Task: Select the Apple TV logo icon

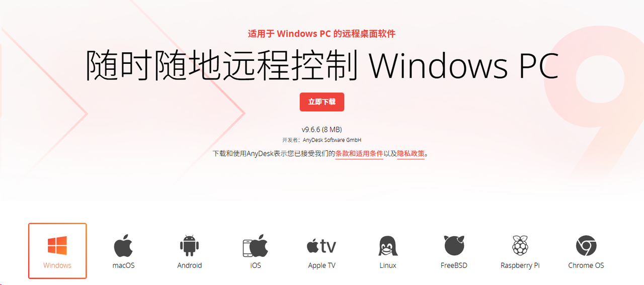Action: click(x=321, y=246)
